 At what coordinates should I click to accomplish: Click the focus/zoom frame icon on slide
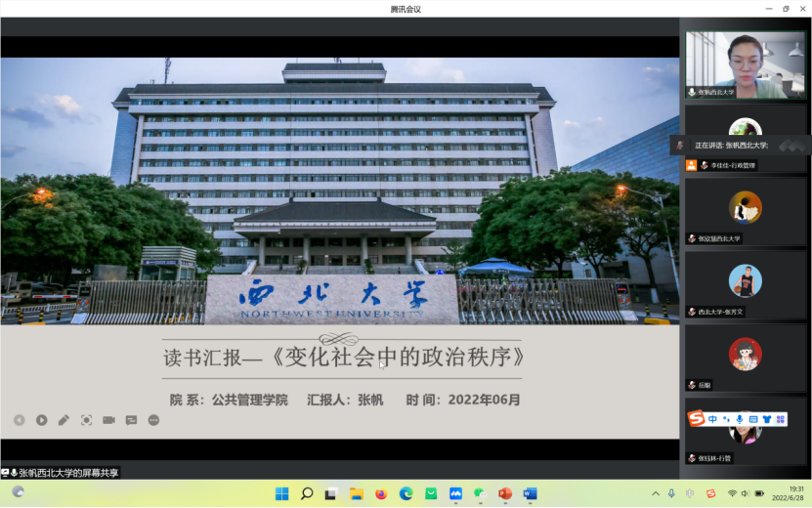coord(86,420)
